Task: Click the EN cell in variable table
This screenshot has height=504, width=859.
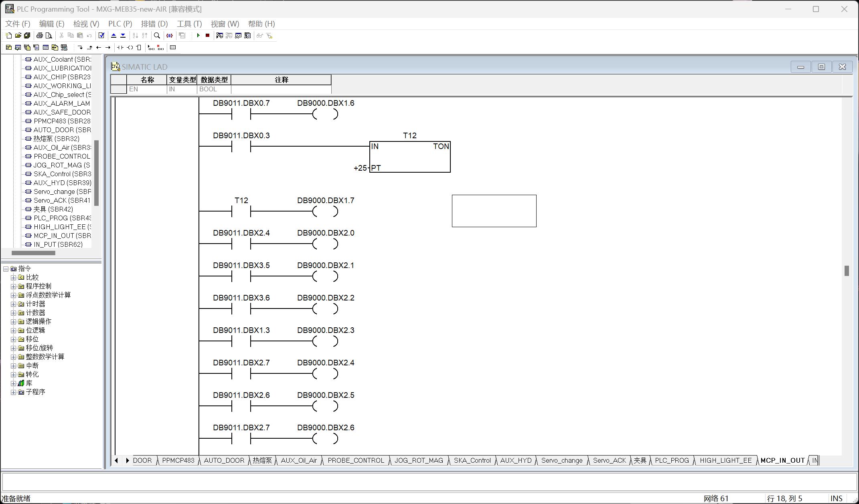Action: [147, 89]
